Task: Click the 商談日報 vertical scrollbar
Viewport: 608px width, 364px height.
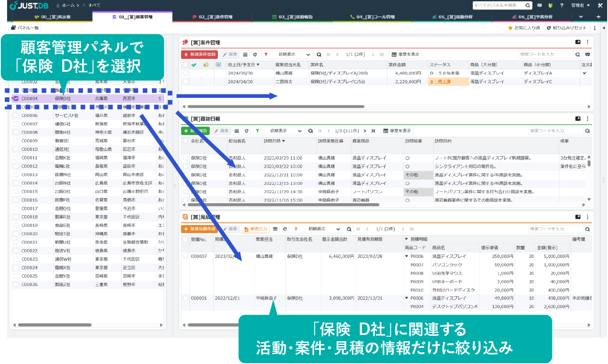Action: pyautogui.click(x=589, y=163)
